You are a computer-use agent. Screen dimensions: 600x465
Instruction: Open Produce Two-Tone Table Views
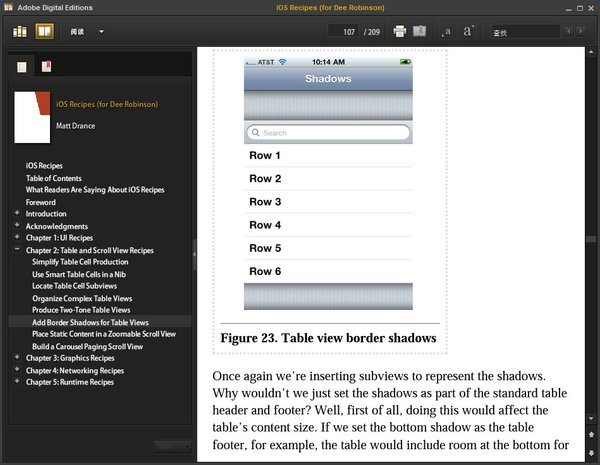(81, 310)
